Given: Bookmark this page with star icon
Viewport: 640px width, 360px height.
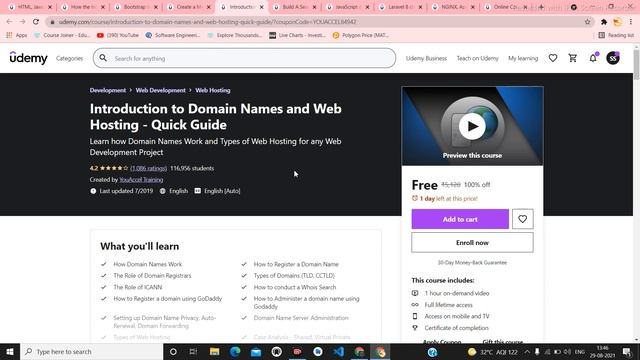Looking at the screenshot, I should (x=587, y=22).
